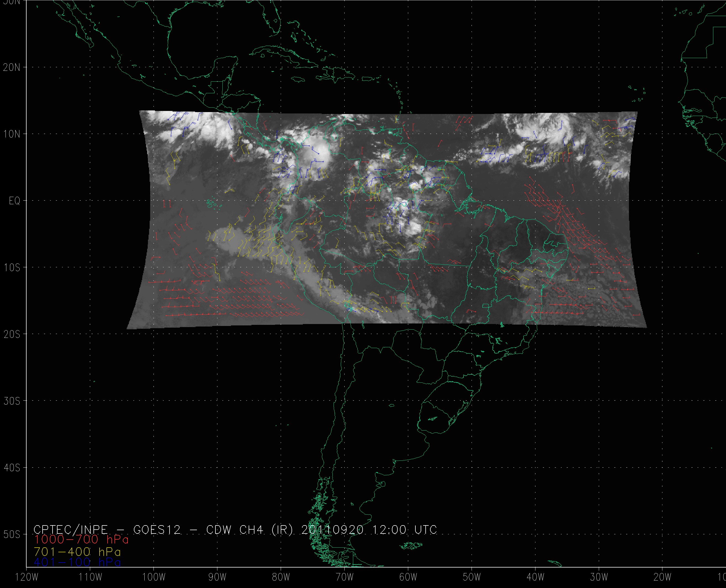Click the EQ equator label
This screenshot has width=726, height=588.
(x=15, y=201)
